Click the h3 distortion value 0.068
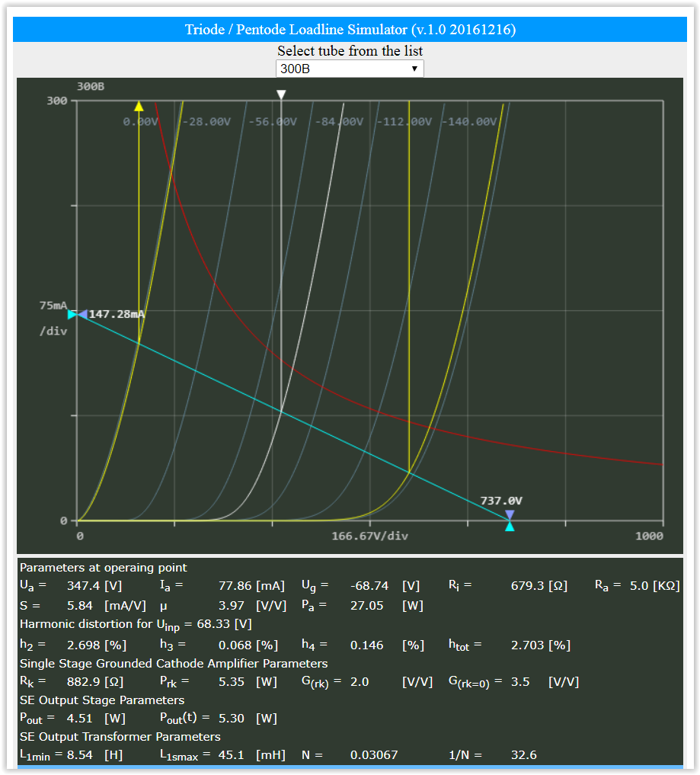 pyautogui.click(x=235, y=645)
